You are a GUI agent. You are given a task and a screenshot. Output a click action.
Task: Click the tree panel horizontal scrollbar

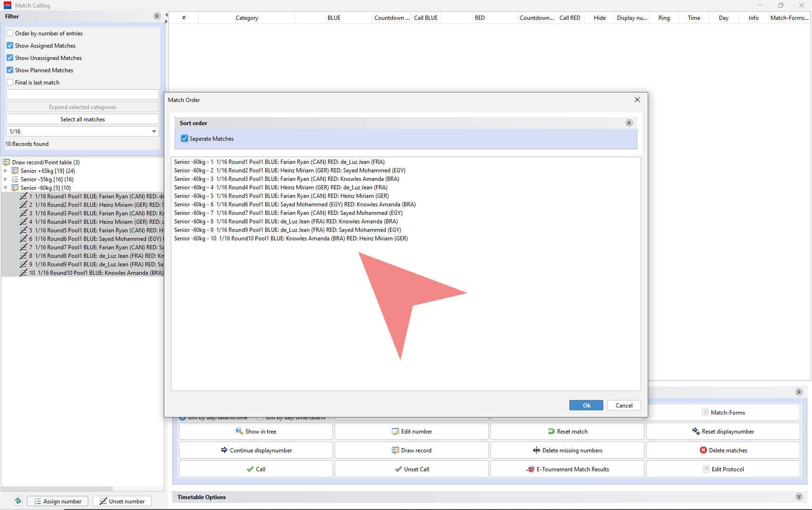pos(57,489)
